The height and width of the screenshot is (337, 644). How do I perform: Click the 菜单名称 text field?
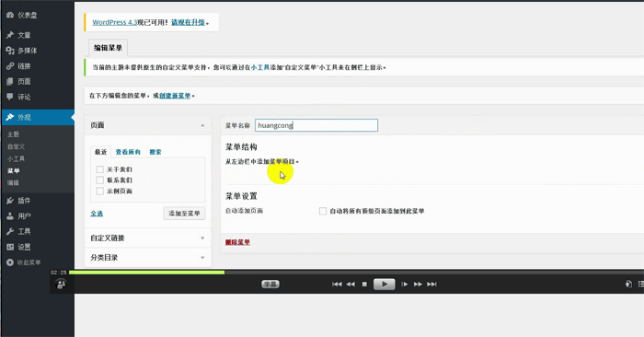316,125
